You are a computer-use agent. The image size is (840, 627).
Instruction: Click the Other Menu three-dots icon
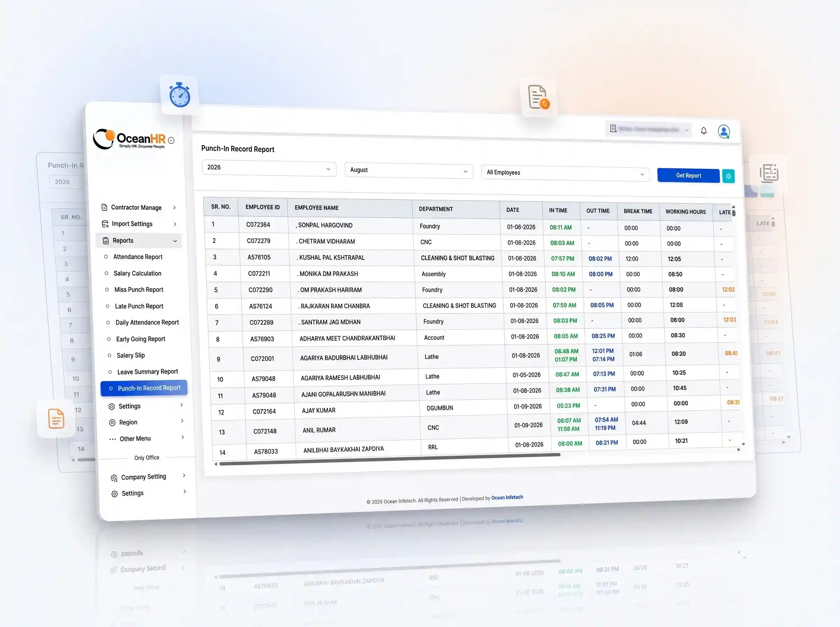coord(113,439)
